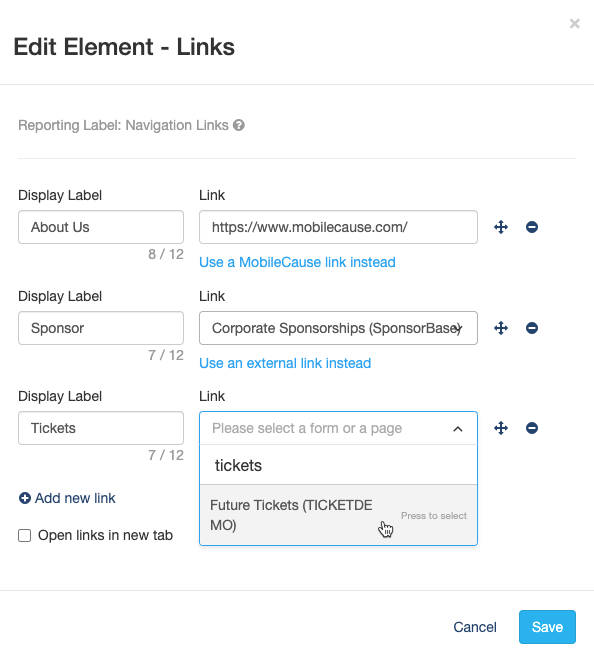Click the plus icon beside Add new link
This screenshot has height=662, width=594.
[25, 498]
